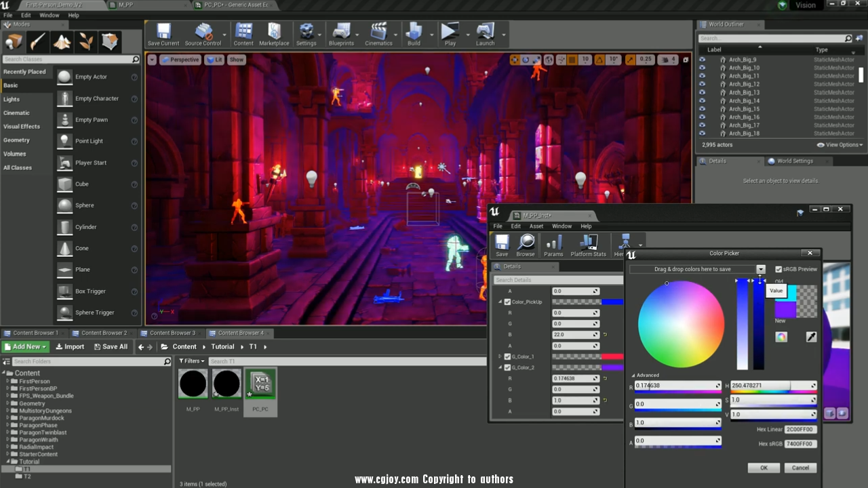The height and width of the screenshot is (488, 868).
Task: Open the File menu in main editor
Action: point(8,15)
